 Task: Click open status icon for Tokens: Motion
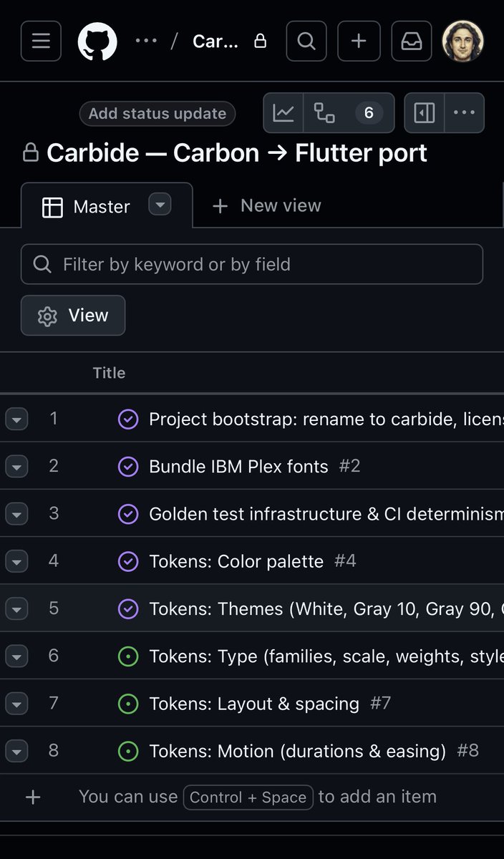127,750
